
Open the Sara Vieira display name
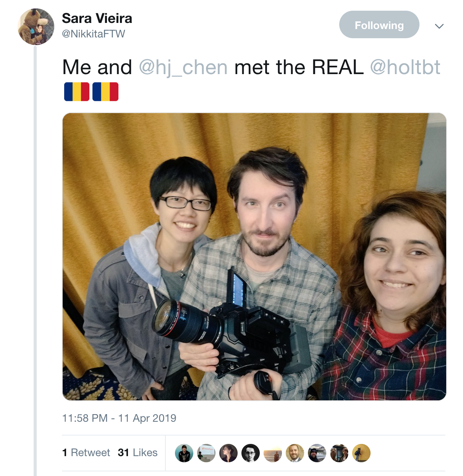pos(97,18)
